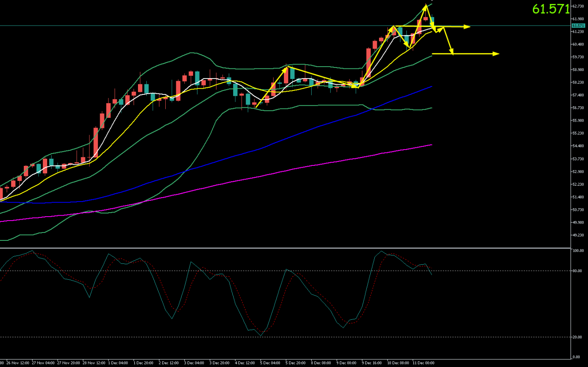Click the 80.00 stochastic level label
The width and height of the screenshot is (588, 367).
click(577, 271)
